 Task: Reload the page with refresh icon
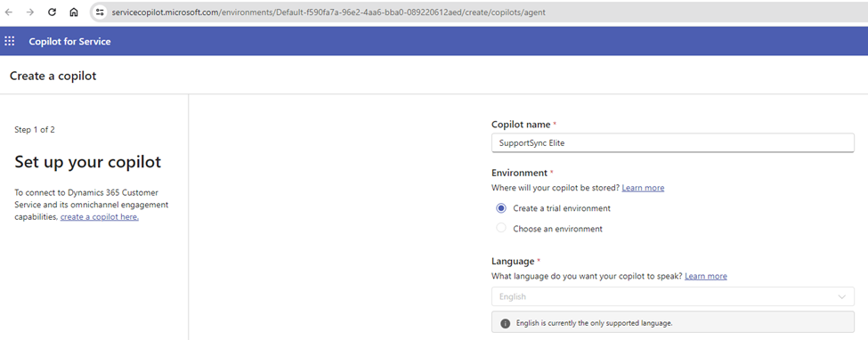tap(52, 12)
